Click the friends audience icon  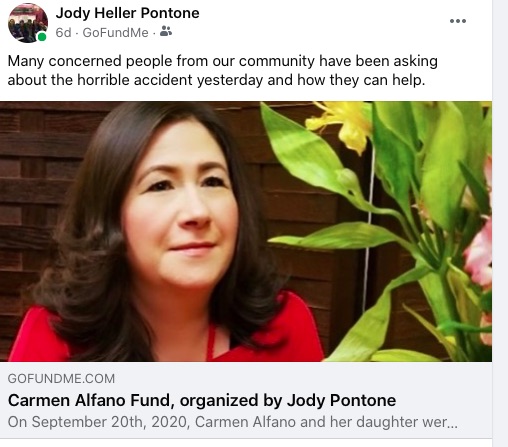[x=166, y=32]
